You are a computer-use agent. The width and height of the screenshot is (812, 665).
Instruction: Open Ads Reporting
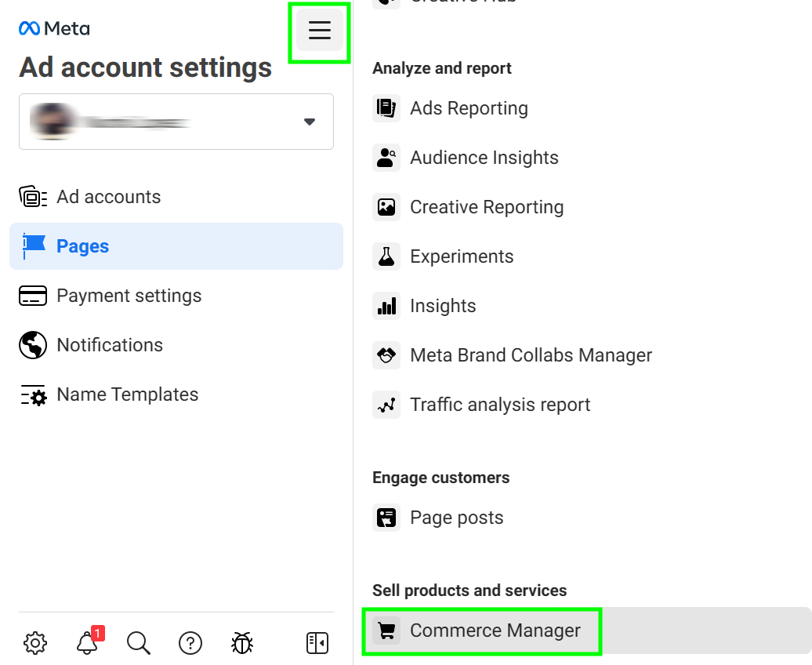(469, 108)
